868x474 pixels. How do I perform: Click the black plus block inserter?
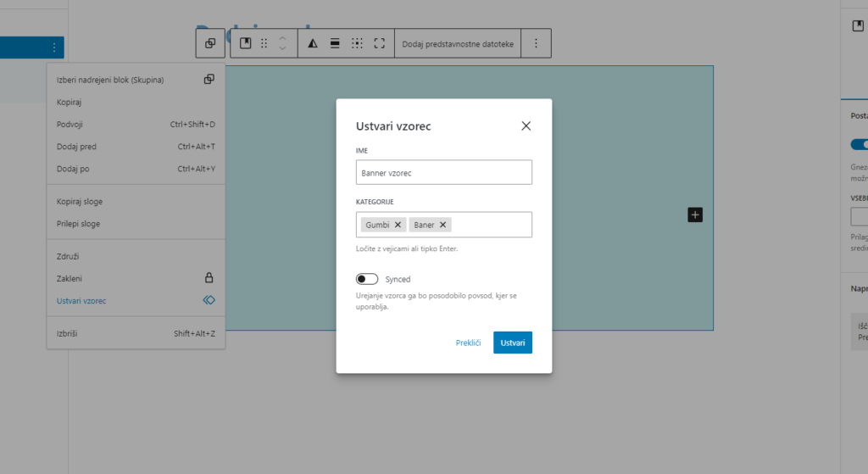point(695,215)
